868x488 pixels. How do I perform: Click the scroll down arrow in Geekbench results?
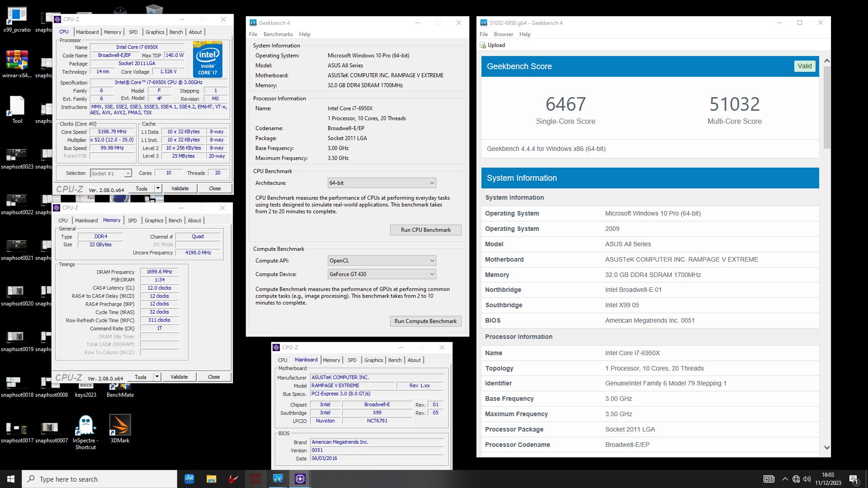click(827, 447)
